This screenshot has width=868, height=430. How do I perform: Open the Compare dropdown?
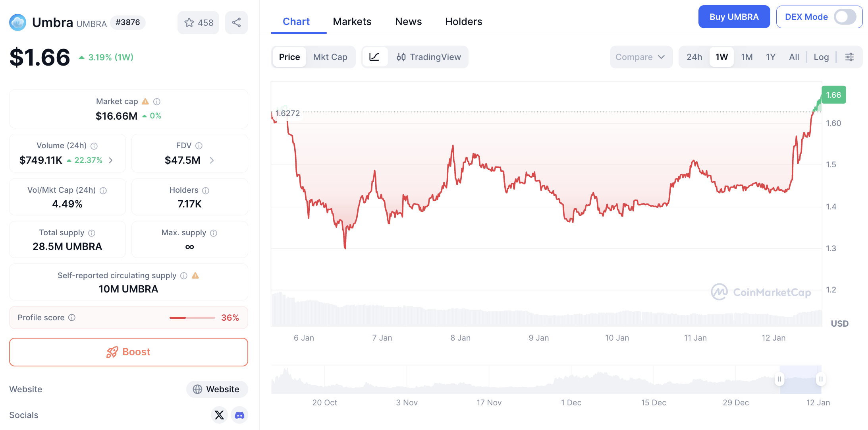coord(640,57)
